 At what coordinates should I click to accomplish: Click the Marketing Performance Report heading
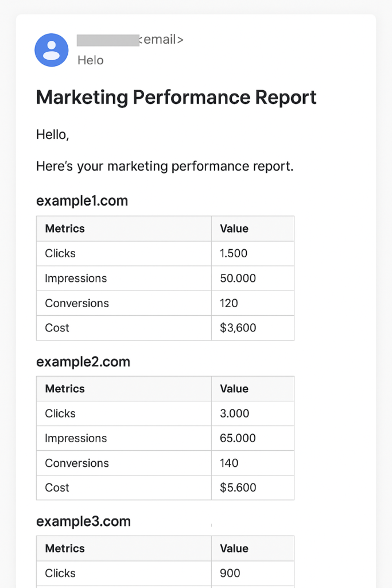(176, 97)
